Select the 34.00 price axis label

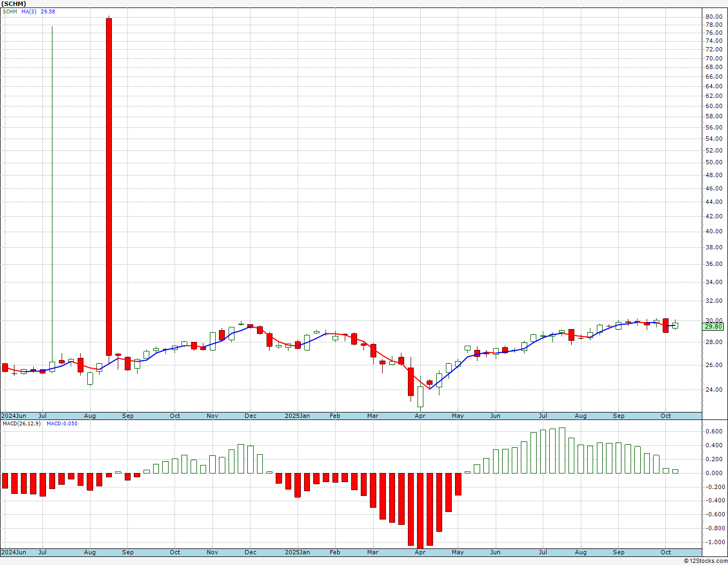[714, 282]
